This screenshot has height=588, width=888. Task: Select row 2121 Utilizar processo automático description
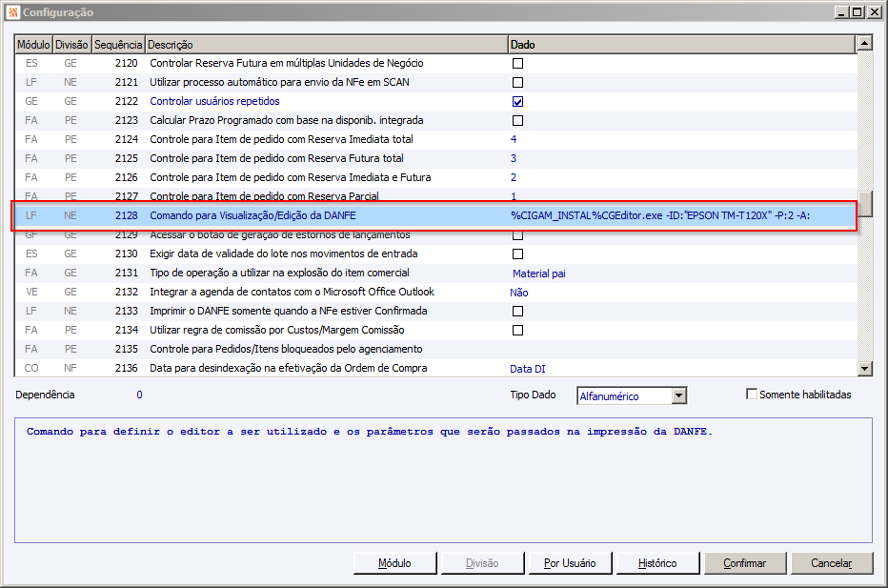[x=279, y=83]
